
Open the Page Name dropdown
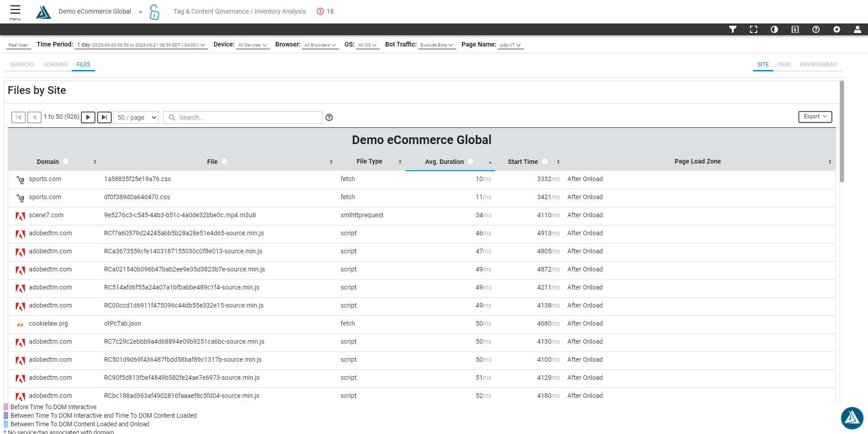[x=510, y=45]
